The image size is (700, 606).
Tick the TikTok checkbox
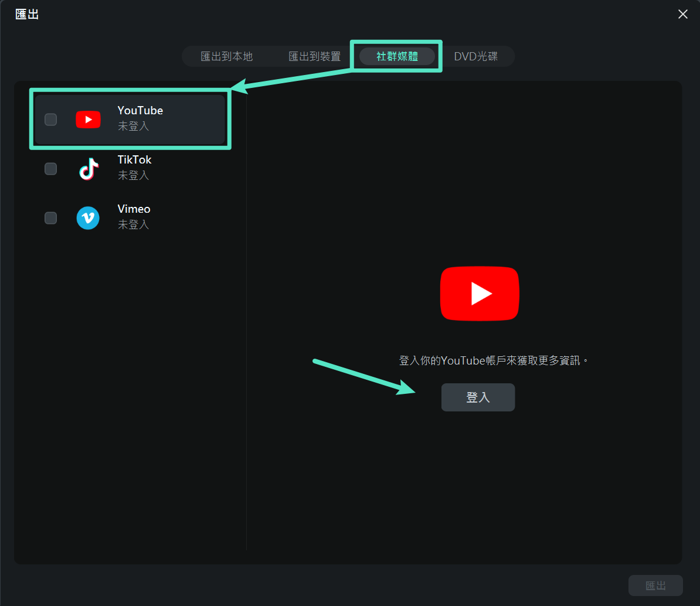coord(50,169)
